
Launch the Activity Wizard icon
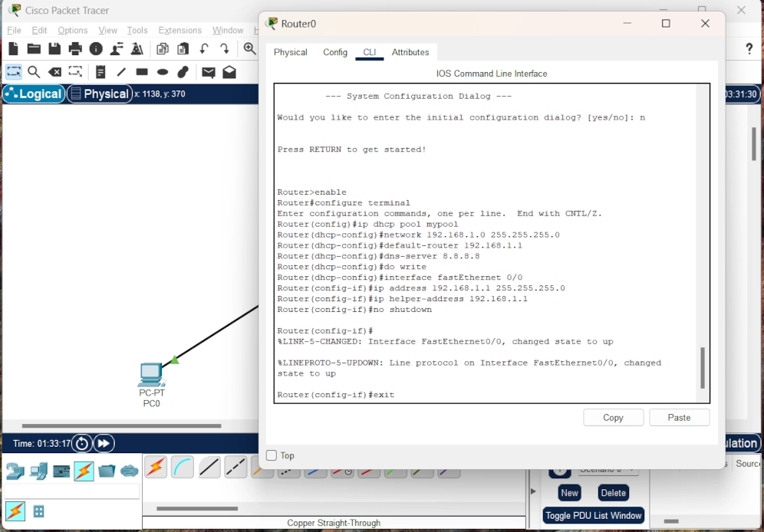pyautogui.click(x=137, y=48)
